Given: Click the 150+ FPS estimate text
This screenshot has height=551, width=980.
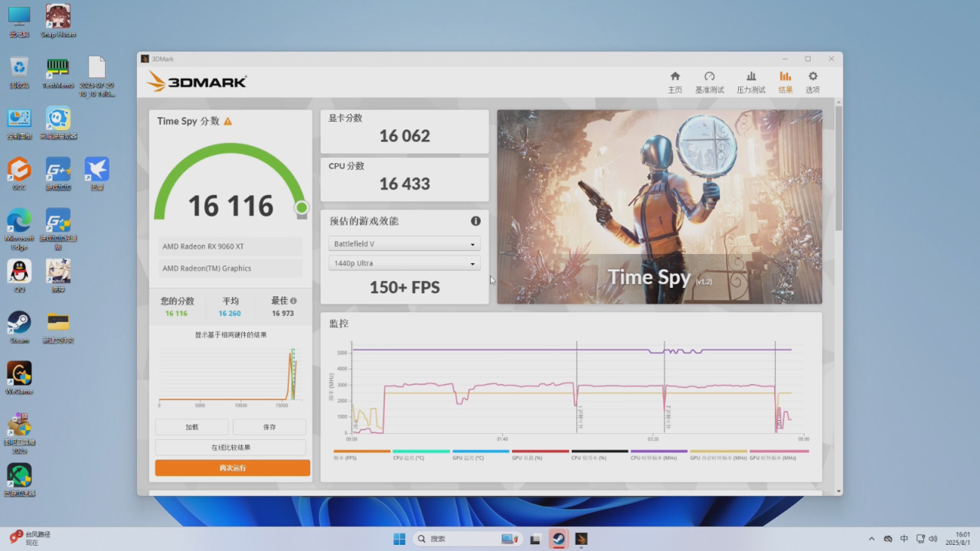Looking at the screenshot, I should (404, 288).
